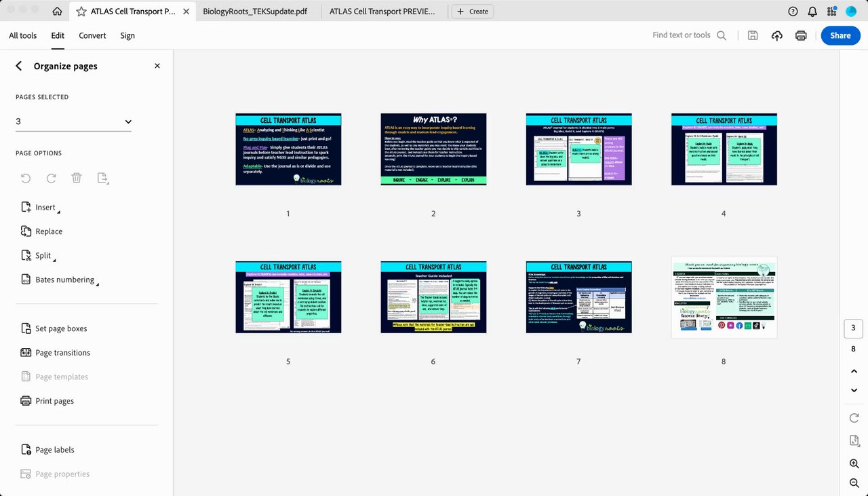Image resolution: width=868 pixels, height=496 pixels.
Task: Switch to ATLAS Cell Transport PREVIEW tab
Action: click(382, 12)
